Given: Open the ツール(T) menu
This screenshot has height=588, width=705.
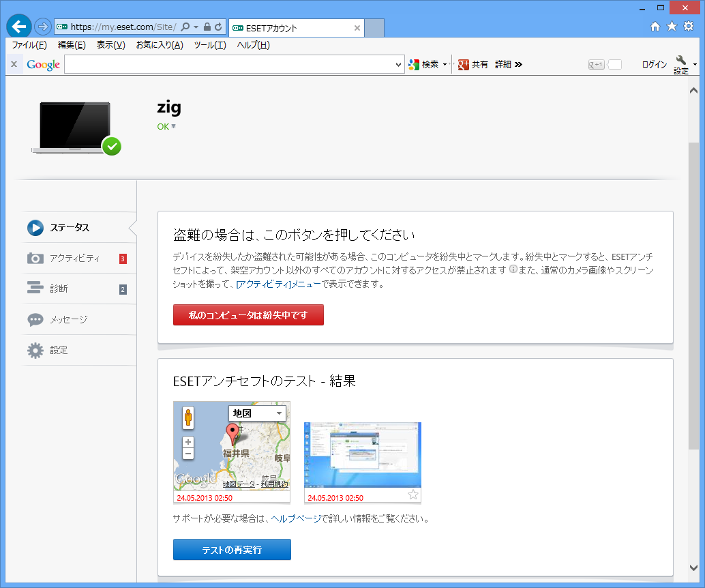Looking at the screenshot, I should pyautogui.click(x=209, y=45).
